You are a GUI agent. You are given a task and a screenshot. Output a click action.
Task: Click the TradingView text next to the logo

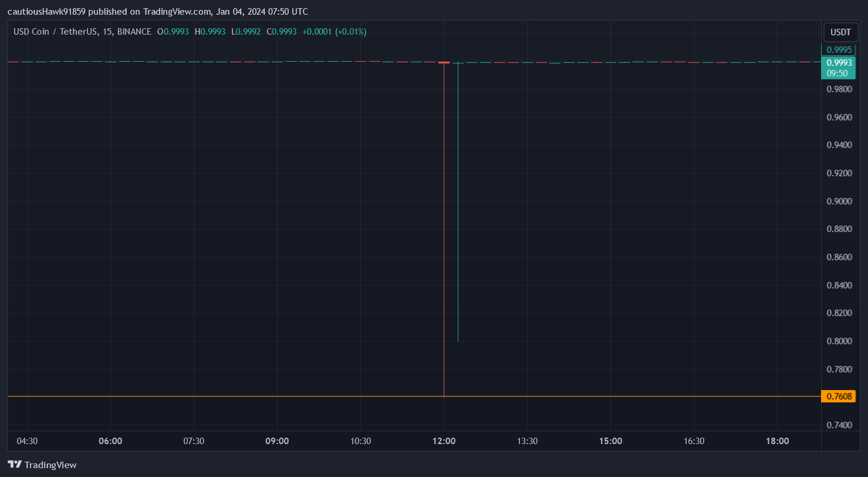50,465
